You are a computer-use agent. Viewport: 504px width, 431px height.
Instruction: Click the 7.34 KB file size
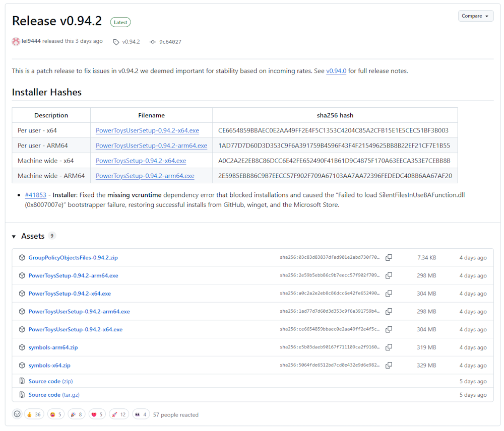[x=427, y=258]
